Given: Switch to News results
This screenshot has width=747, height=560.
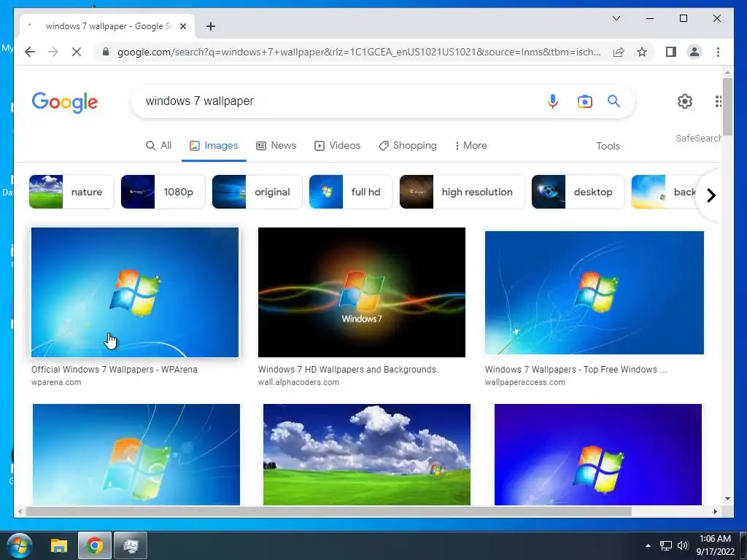Looking at the screenshot, I should click(276, 146).
